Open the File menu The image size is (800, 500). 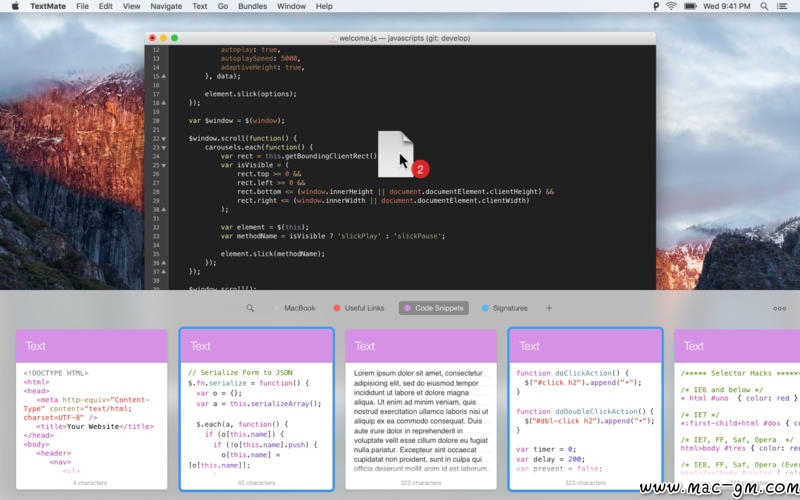coord(82,6)
